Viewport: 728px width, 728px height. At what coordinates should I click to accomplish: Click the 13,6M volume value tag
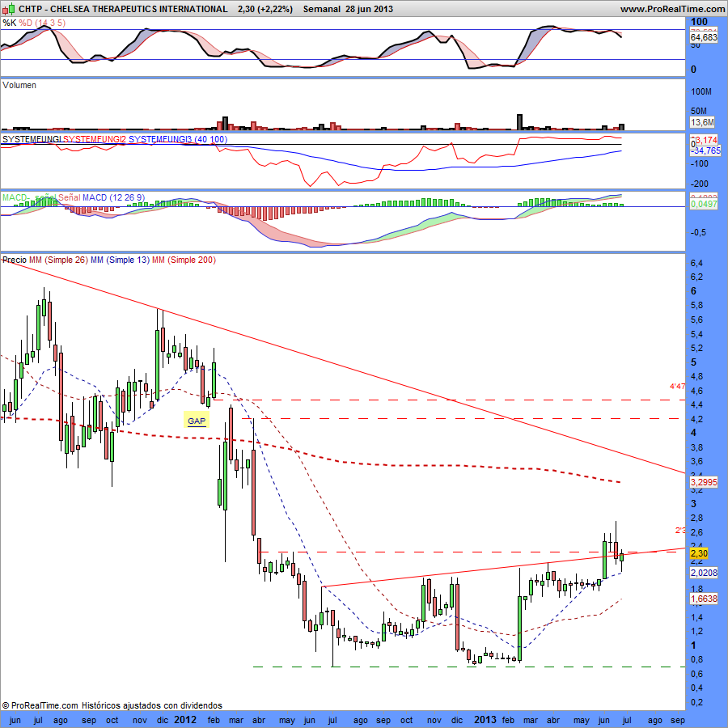tap(702, 122)
